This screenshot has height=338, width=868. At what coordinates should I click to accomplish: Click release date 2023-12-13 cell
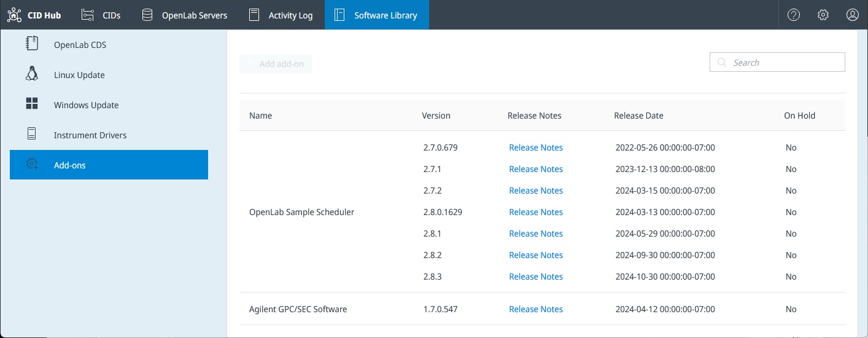[665, 169]
